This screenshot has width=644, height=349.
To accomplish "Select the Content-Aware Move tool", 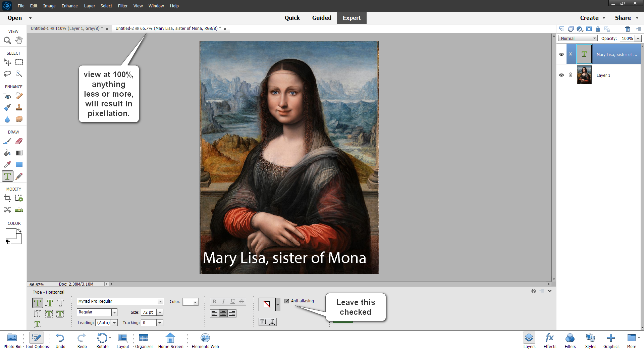I will (x=7, y=210).
